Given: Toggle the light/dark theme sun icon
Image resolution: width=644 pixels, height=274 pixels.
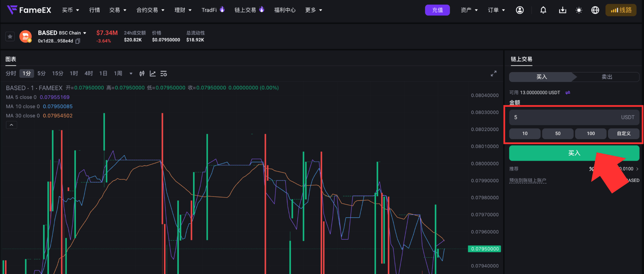Looking at the screenshot, I should pyautogui.click(x=579, y=10).
